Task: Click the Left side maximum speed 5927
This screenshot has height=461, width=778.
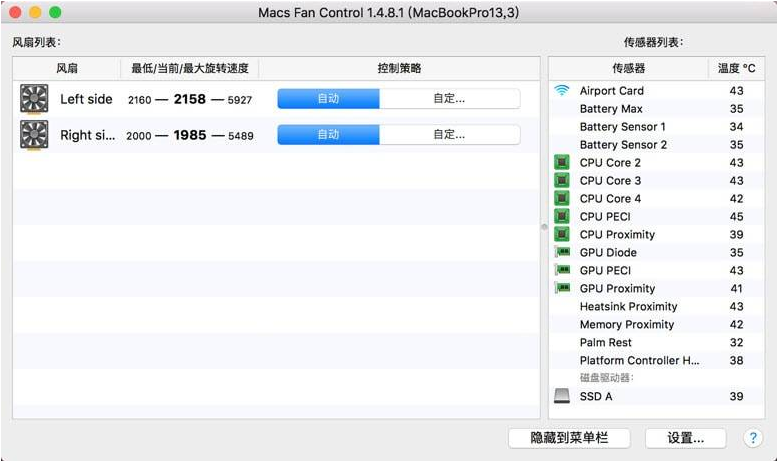Action: (240, 100)
